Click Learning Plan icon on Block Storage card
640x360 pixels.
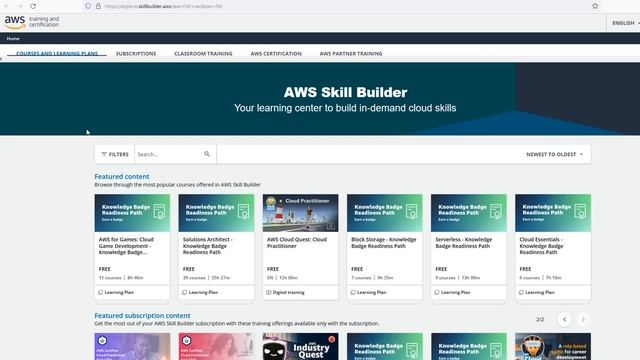(353, 292)
